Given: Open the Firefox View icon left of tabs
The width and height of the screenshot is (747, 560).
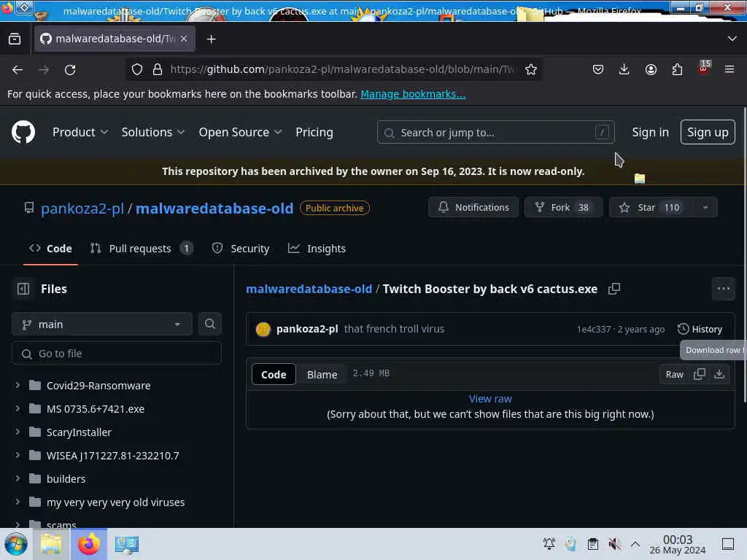Looking at the screenshot, I should (15, 39).
